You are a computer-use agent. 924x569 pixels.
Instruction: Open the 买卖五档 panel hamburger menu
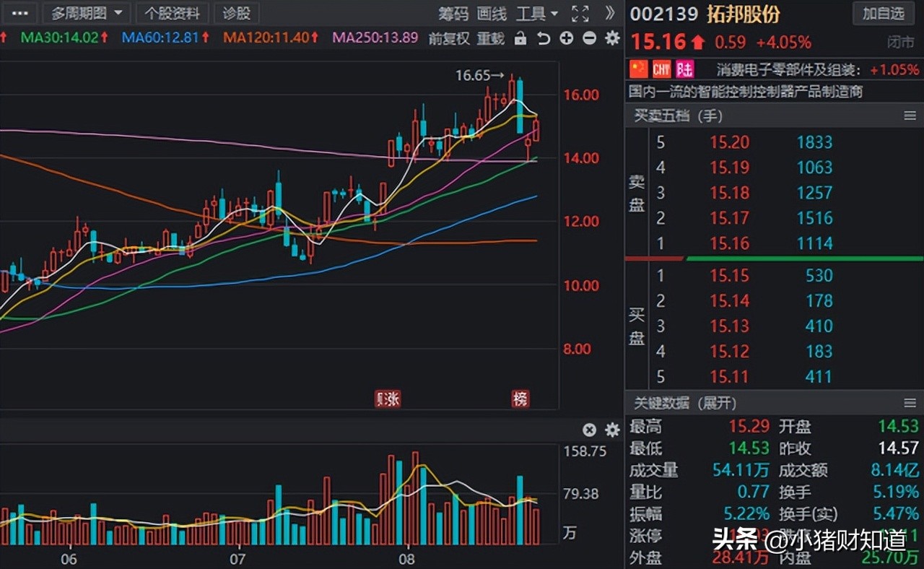pyautogui.click(x=911, y=116)
